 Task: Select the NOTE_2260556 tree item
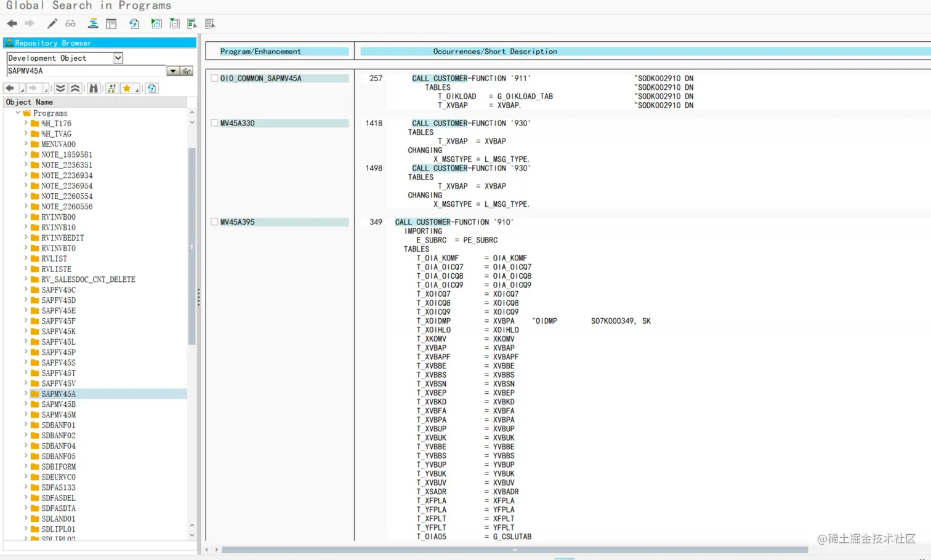[x=67, y=207]
